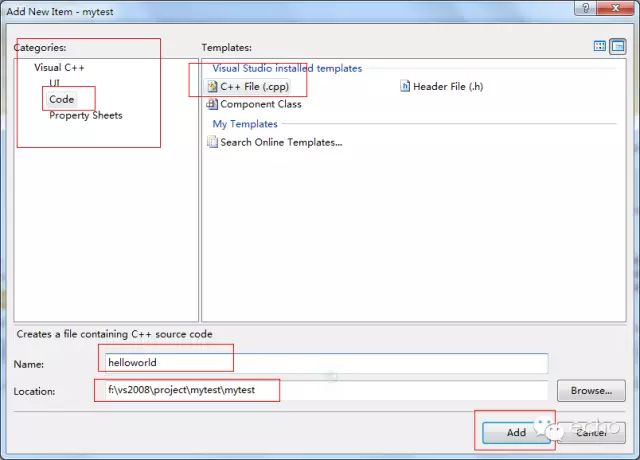Click the Search Online Templates icon
This screenshot has height=460, width=640.
pyautogui.click(x=212, y=142)
